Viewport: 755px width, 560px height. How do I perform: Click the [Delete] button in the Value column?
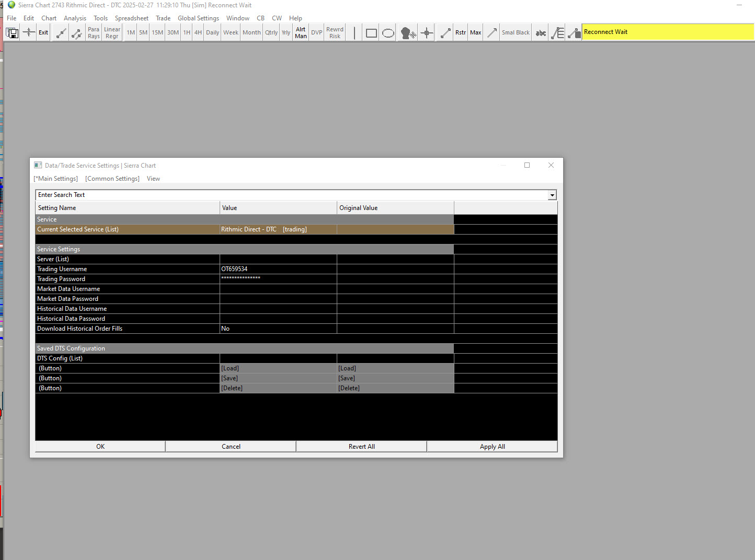[278, 388]
